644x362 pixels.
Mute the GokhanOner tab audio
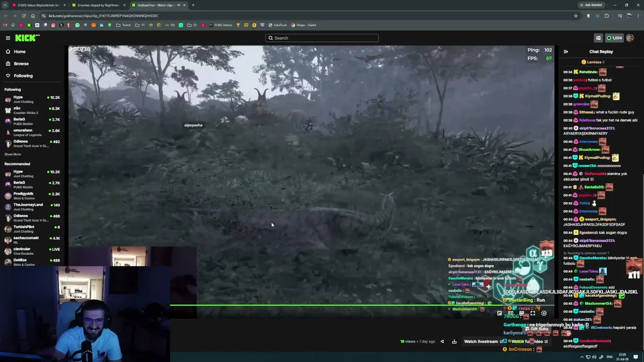coord(178,5)
